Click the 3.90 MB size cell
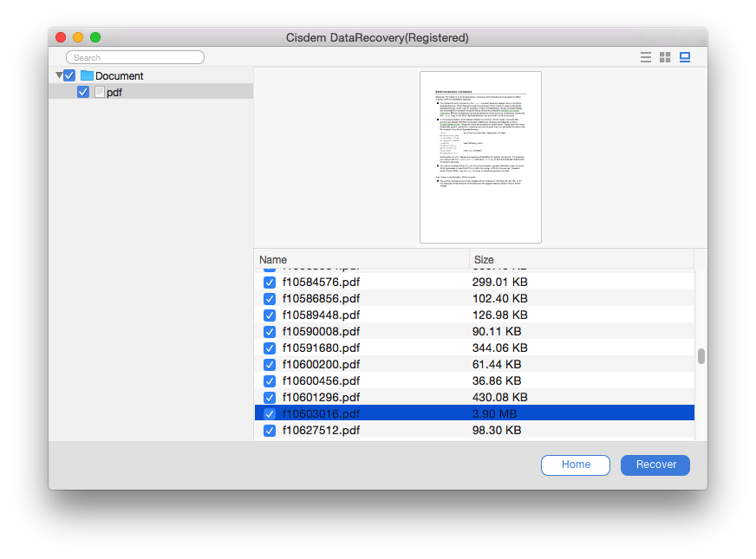The image size is (756, 559). point(494,414)
